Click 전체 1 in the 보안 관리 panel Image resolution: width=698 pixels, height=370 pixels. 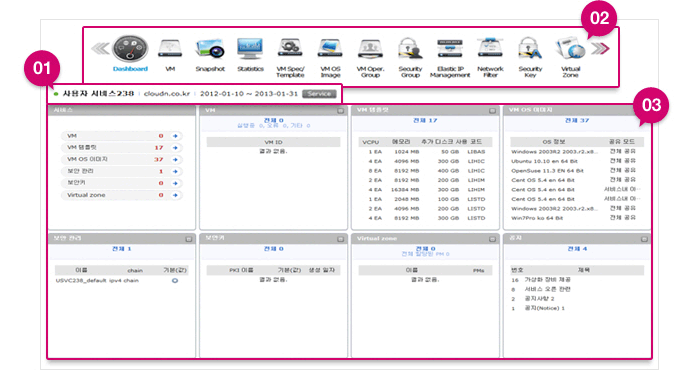122,249
